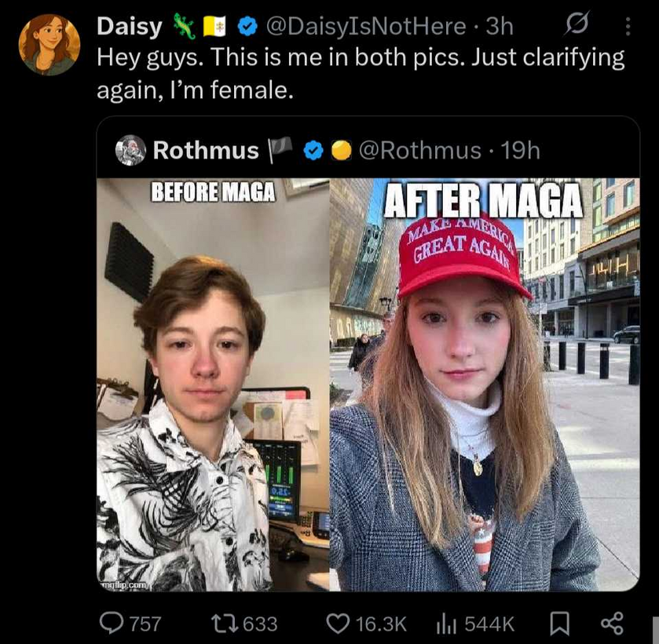Click the share icon
Viewport: 659px width, 644px height.
point(612,624)
